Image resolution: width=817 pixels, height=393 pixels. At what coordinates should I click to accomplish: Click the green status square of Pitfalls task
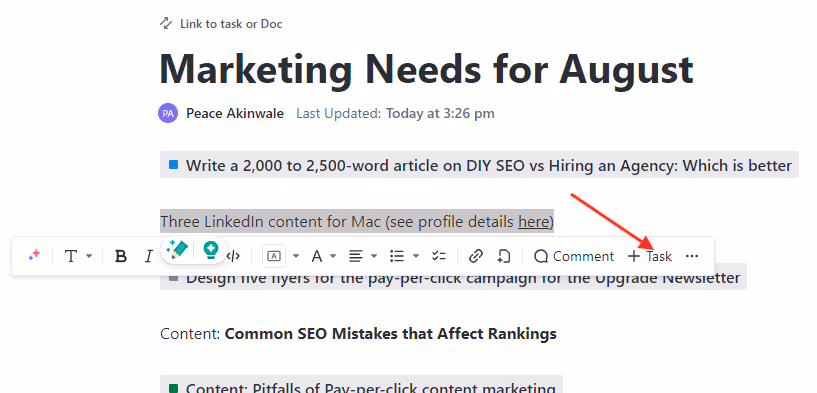pos(174,388)
